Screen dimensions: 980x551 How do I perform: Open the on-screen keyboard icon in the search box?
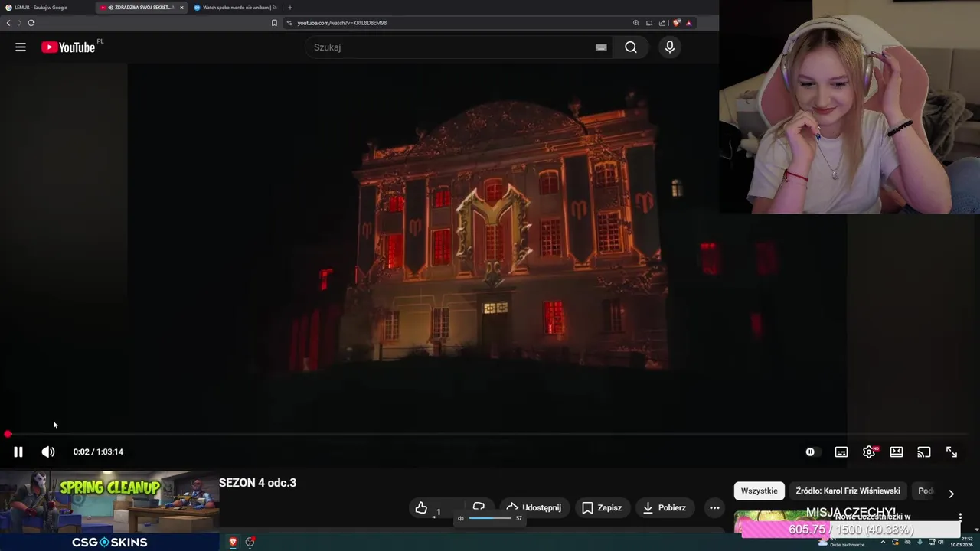pyautogui.click(x=601, y=47)
